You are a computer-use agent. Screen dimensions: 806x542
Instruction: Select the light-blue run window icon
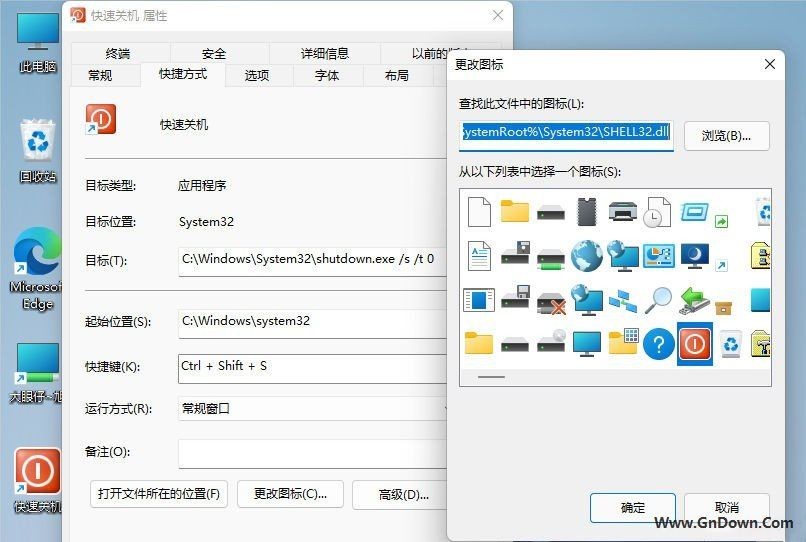point(694,211)
